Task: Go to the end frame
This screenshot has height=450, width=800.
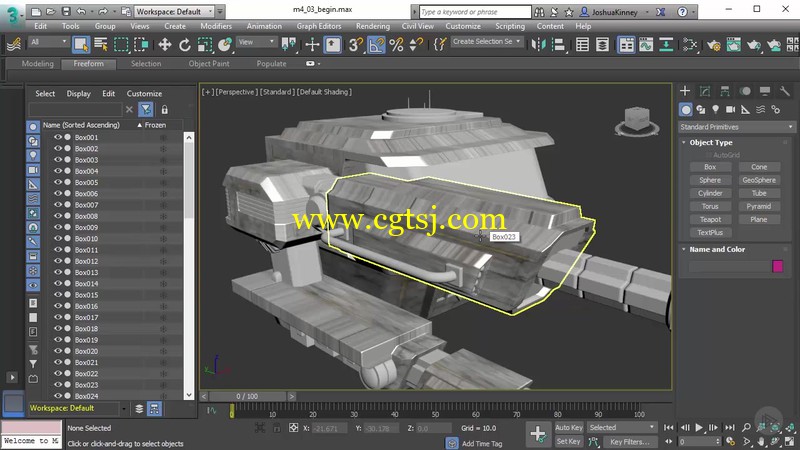Action: point(730,428)
